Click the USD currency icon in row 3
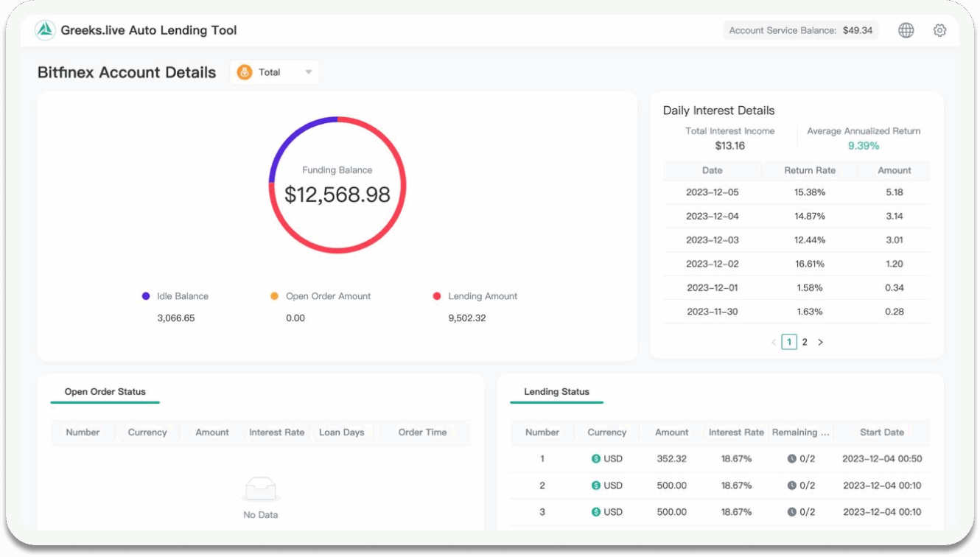This screenshot has width=980, height=557. click(x=596, y=512)
